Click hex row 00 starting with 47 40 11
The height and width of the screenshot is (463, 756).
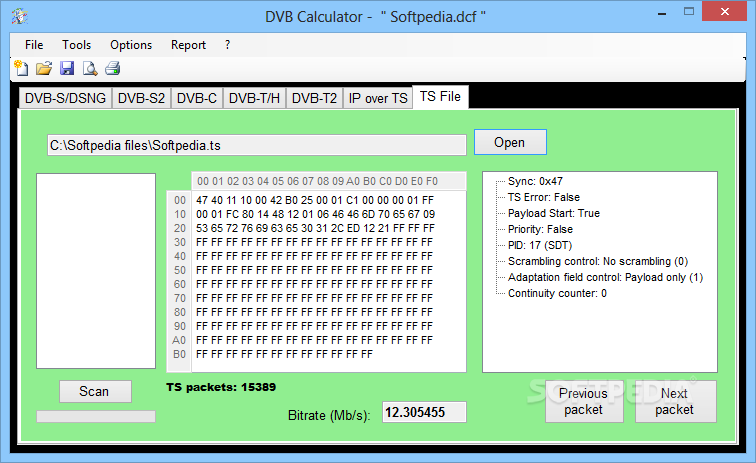314,200
